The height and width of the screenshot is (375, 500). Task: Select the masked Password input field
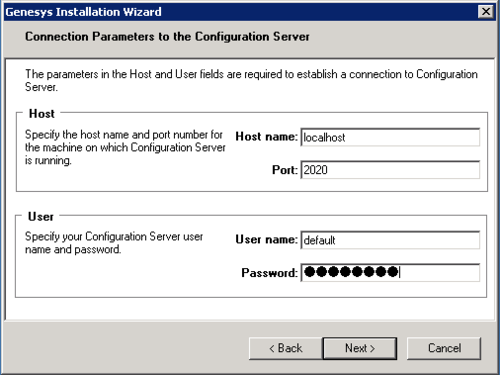(390, 272)
